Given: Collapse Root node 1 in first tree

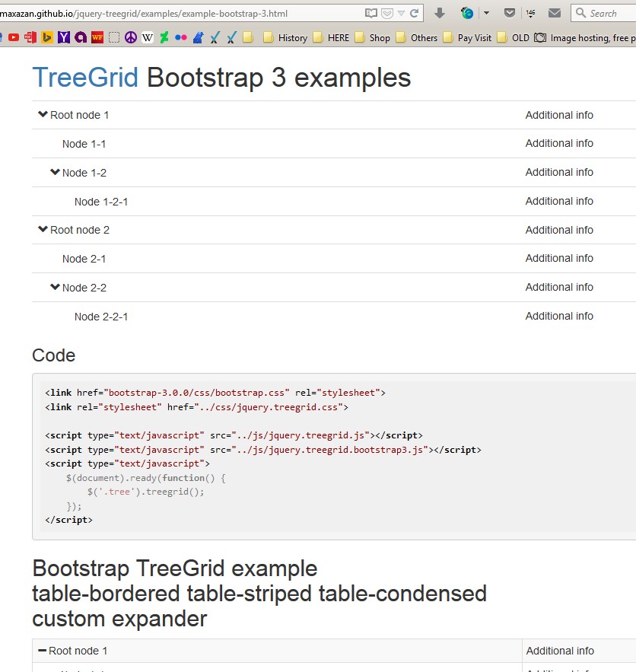Looking at the screenshot, I should [43, 115].
